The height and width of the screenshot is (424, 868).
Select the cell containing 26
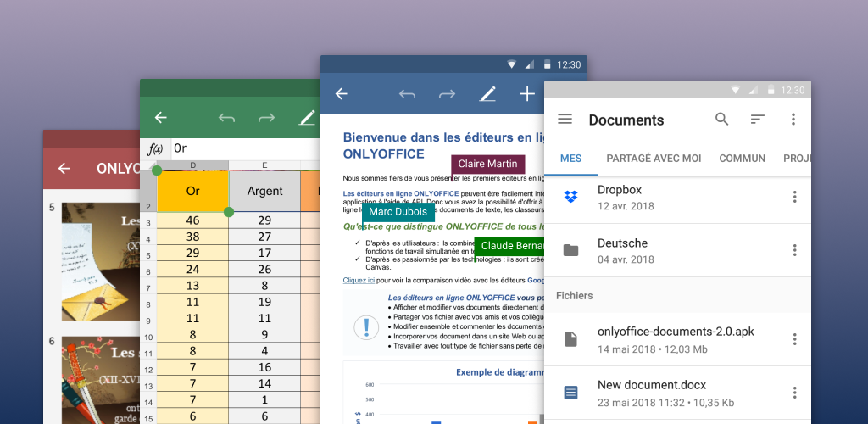click(264, 269)
